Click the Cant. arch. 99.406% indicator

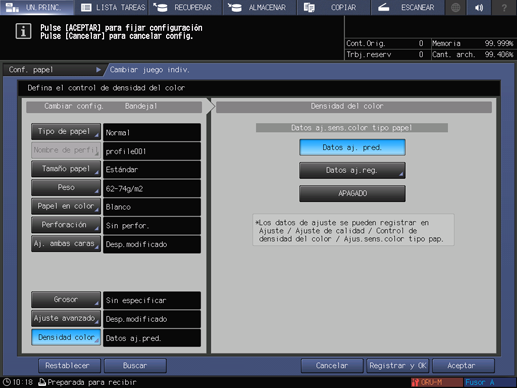473,54
